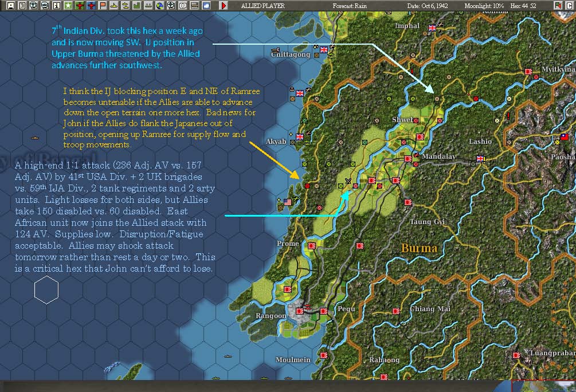Click the 'Lashio' city label
The height and width of the screenshot is (392, 576).
(x=480, y=142)
